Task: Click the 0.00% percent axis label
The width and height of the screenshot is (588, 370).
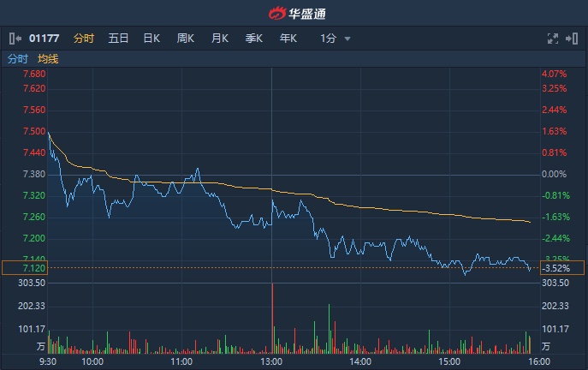Action: (554, 174)
